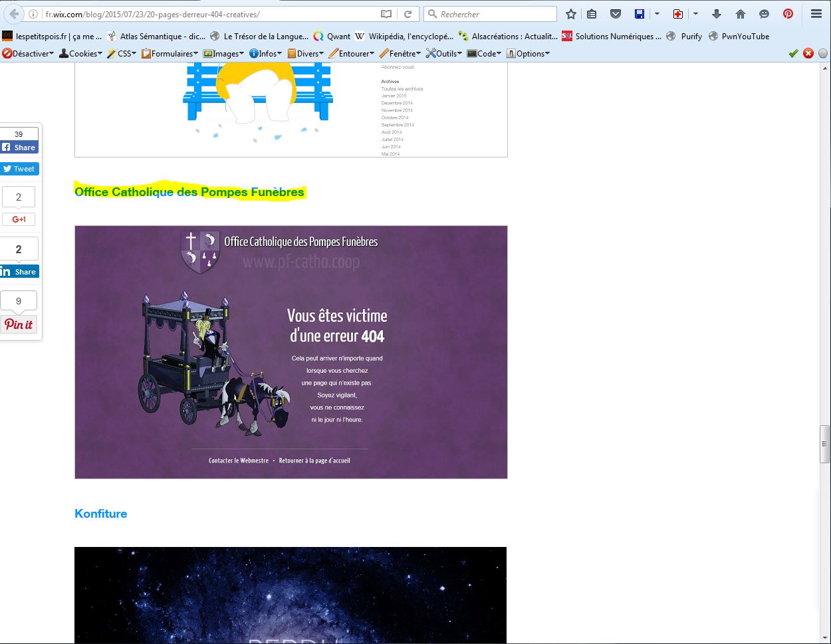Open site information icon in address bar
Image resolution: width=831 pixels, height=644 pixels.
(33, 14)
